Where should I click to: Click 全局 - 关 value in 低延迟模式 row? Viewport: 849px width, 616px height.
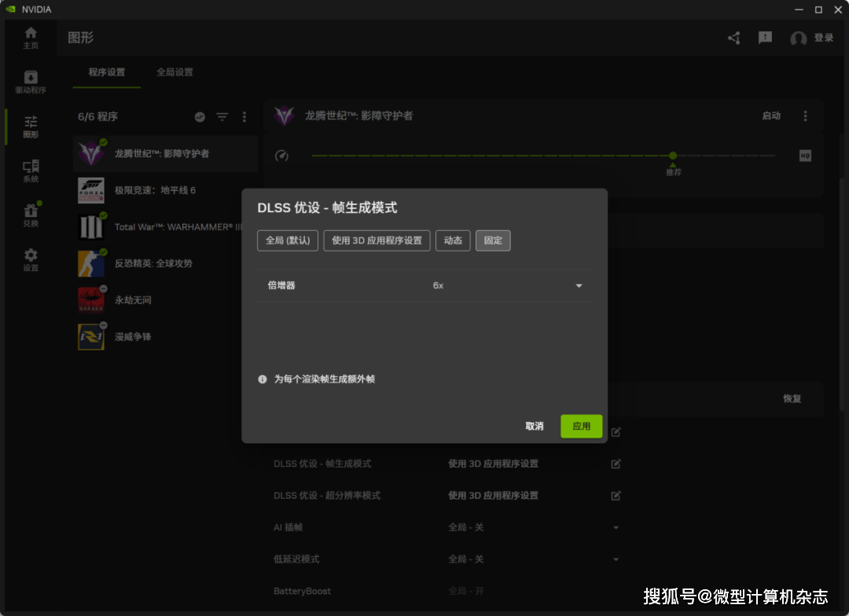tap(465, 559)
